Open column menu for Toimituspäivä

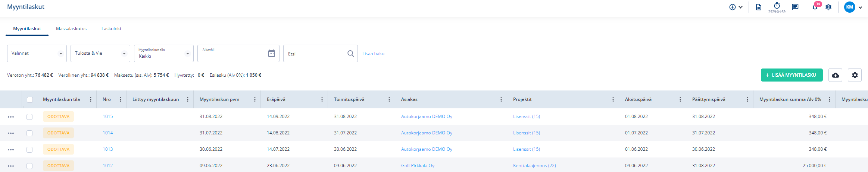click(389, 99)
